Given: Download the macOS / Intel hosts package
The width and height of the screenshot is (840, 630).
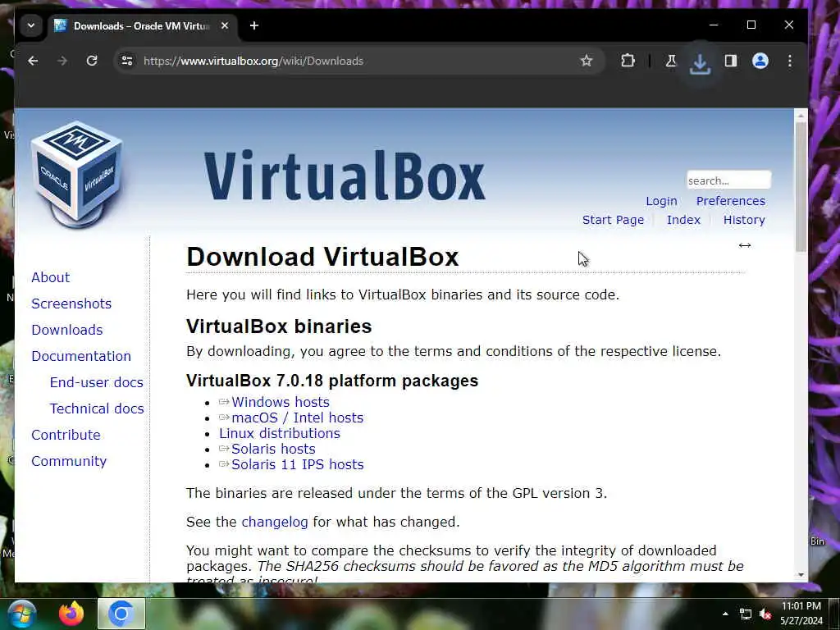Looking at the screenshot, I should [x=297, y=418].
